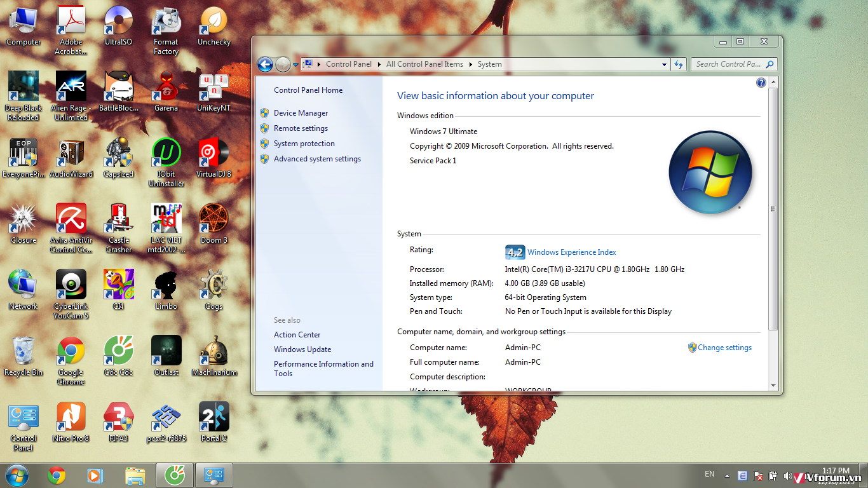This screenshot has width=868, height=488.
Task: Select the EveryonePiano desktop icon
Action: [24, 158]
